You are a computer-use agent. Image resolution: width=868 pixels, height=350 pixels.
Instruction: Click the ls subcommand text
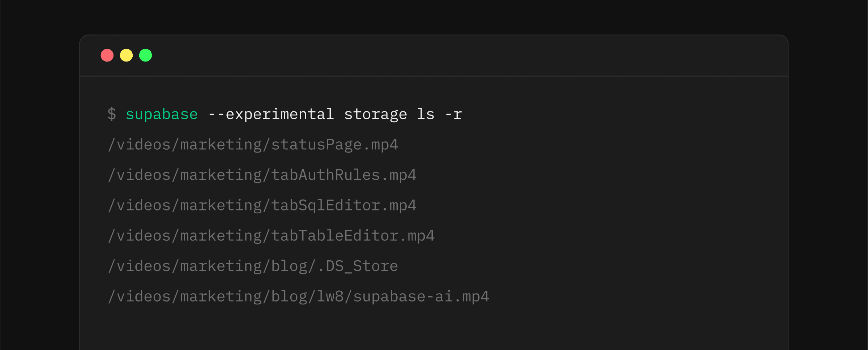[x=426, y=114]
